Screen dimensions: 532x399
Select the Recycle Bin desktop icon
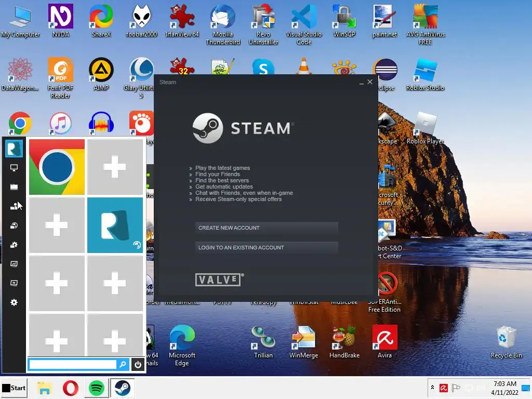point(506,342)
